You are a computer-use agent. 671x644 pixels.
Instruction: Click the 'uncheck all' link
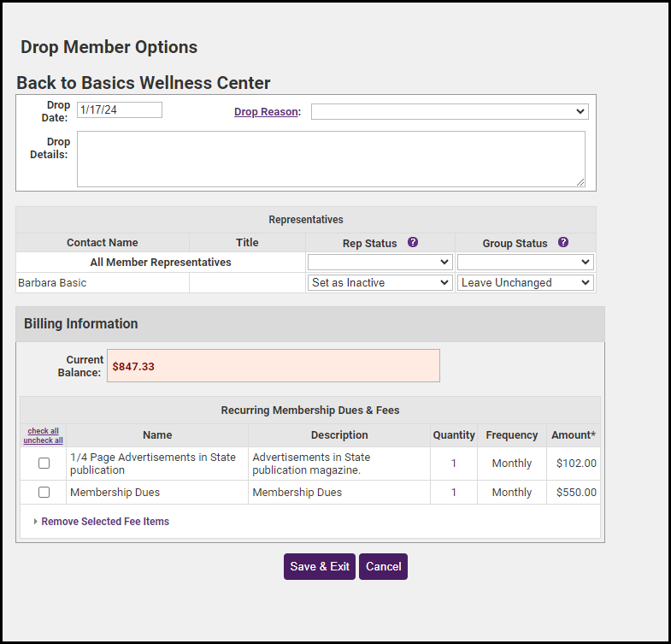pyautogui.click(x=44, y=440)
